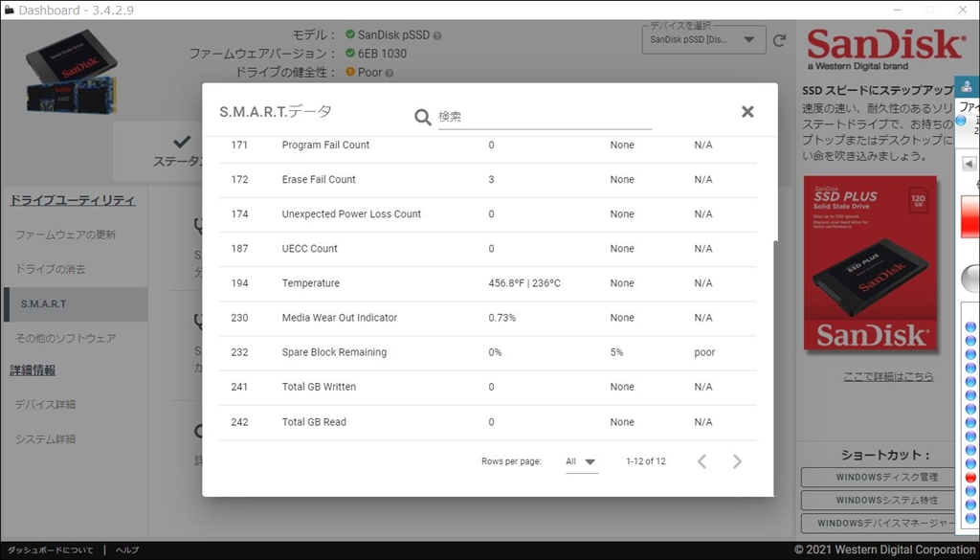Click SanDisk logo at top right
The width and height of the screenshot is (980, 560).
tap(885, 50)
